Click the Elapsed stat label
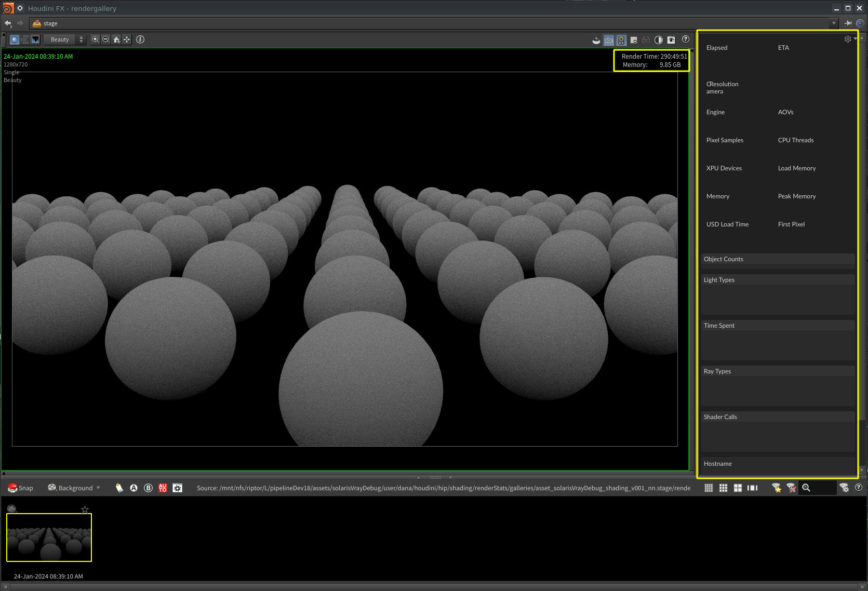The width and height of the screenshot is (868, 591). click(717, 48)
